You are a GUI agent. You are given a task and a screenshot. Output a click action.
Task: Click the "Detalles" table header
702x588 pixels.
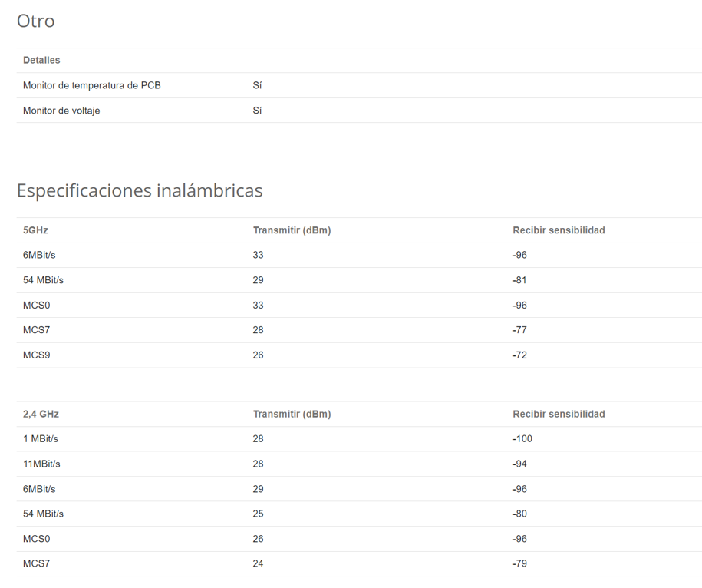coord(41,60)
